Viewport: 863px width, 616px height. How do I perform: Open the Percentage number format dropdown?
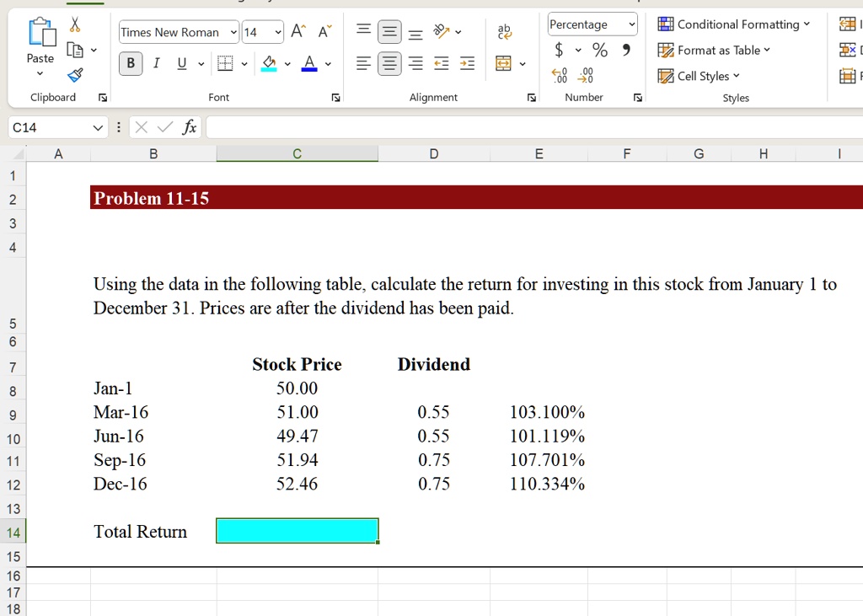[x=632, y=24]
